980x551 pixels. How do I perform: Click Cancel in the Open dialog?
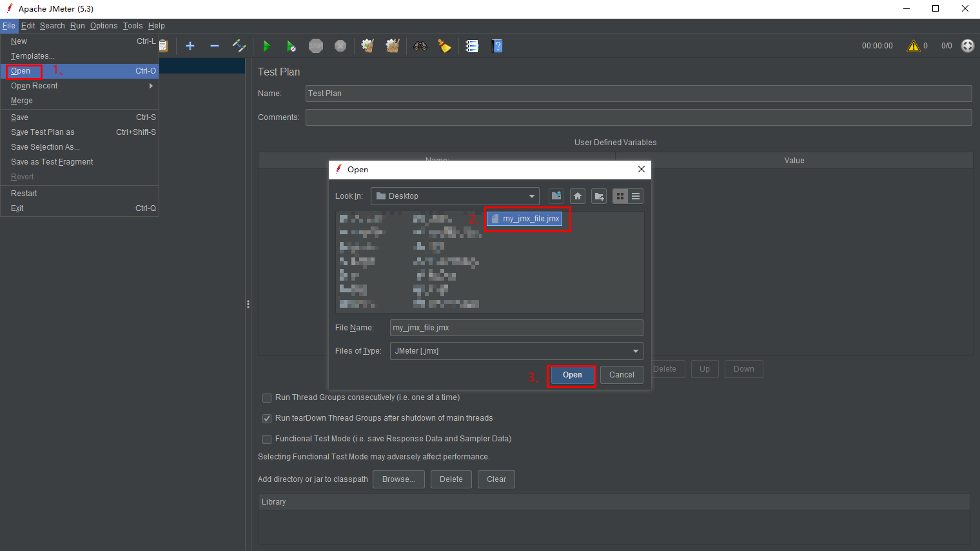[x=622, y=375]
